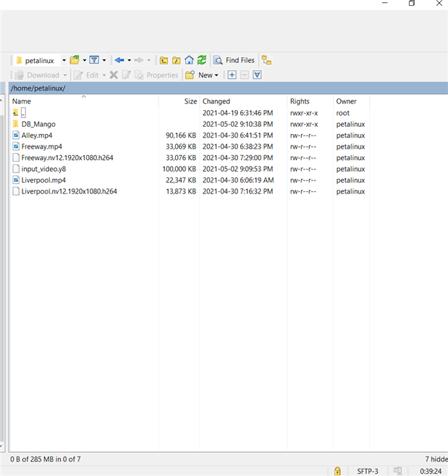Expand the New item dropdown
Viewport: 448px width, 476px height.
pos(216,75)
